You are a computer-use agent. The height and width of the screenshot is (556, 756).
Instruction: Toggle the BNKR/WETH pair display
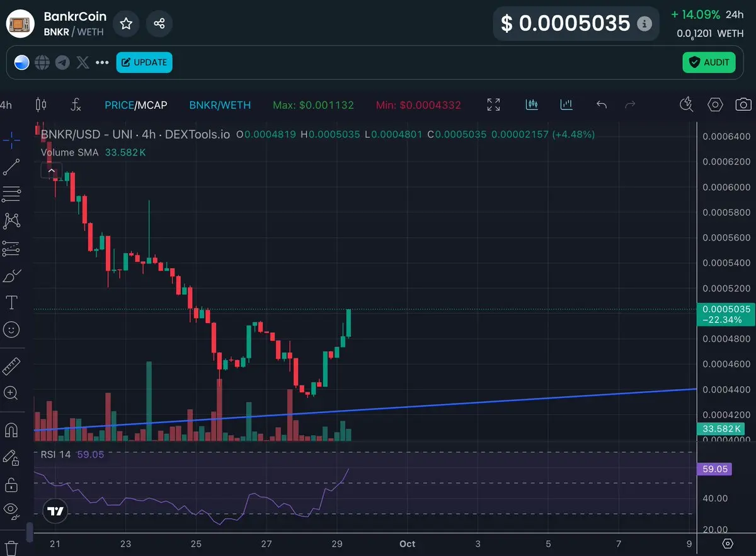pyautogui.click(x=220, y=105)
